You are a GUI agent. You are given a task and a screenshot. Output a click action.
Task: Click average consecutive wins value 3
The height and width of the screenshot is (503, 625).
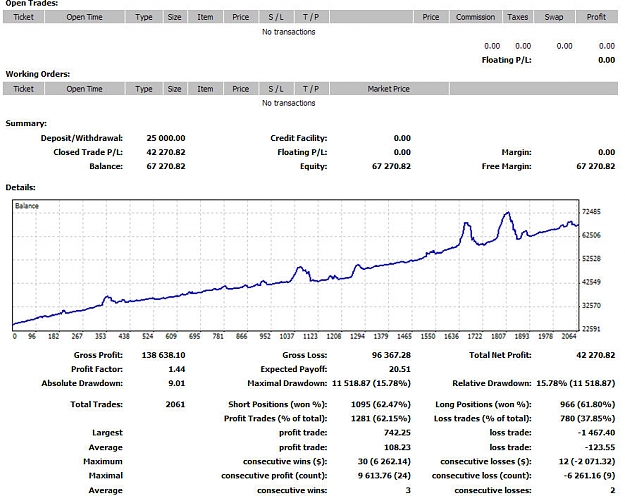tap(408, 490)
